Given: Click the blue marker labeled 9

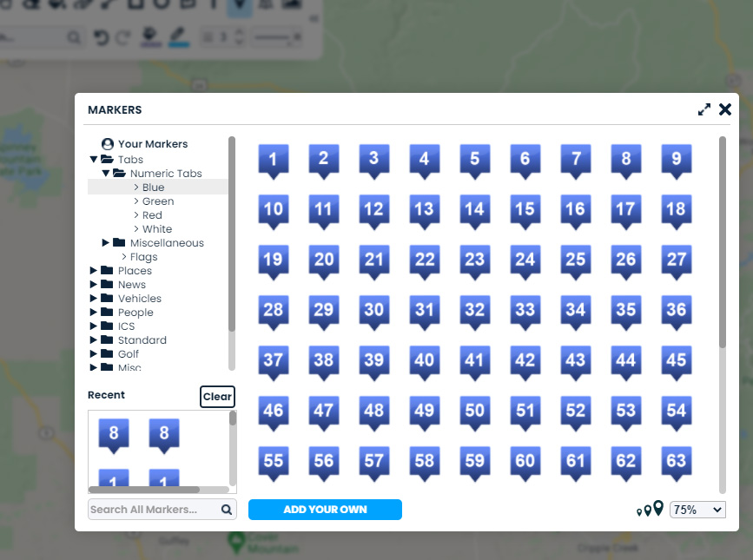Looking at the screenshot, I should click(676, 161).
